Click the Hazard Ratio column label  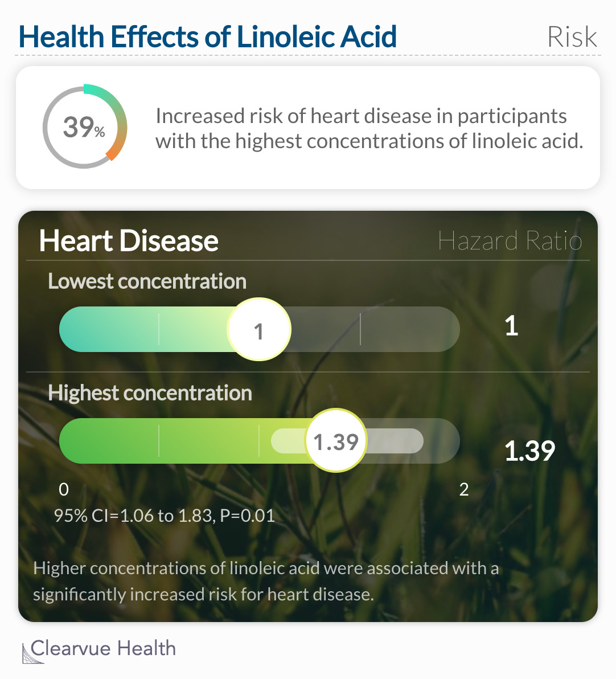click(510, 240)
